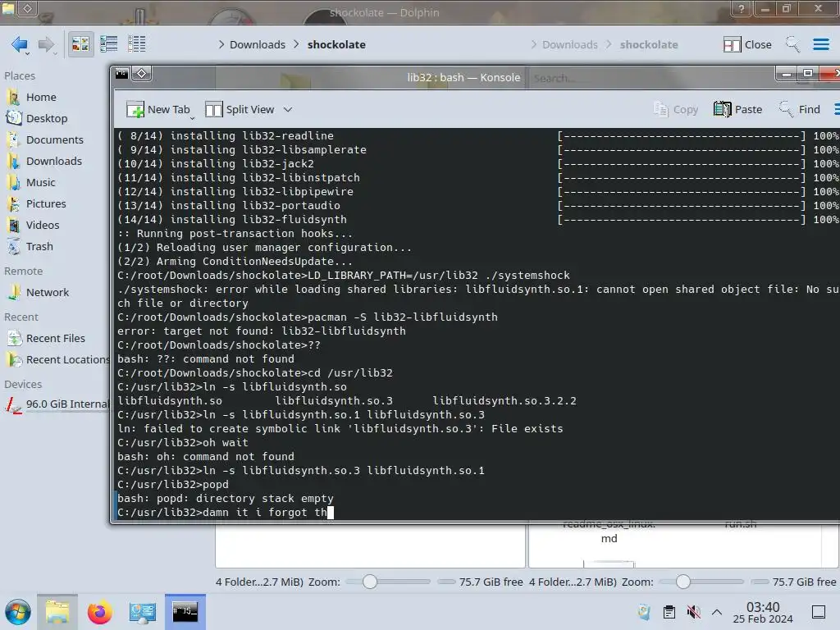The width and height of the screenshot is (840, 630).
Task: Click Show Desktop button in taskbar
Action: click(819, 612)
